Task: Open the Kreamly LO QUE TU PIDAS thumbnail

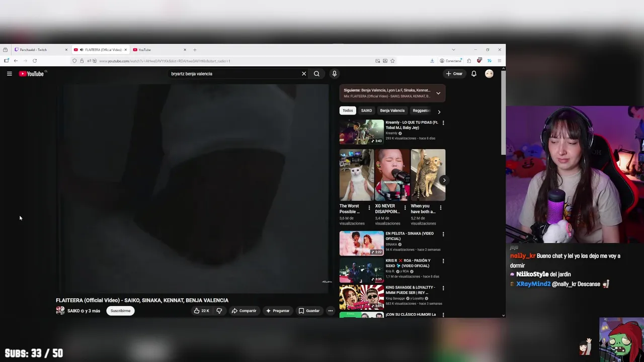Action: (x=361, y=132)
